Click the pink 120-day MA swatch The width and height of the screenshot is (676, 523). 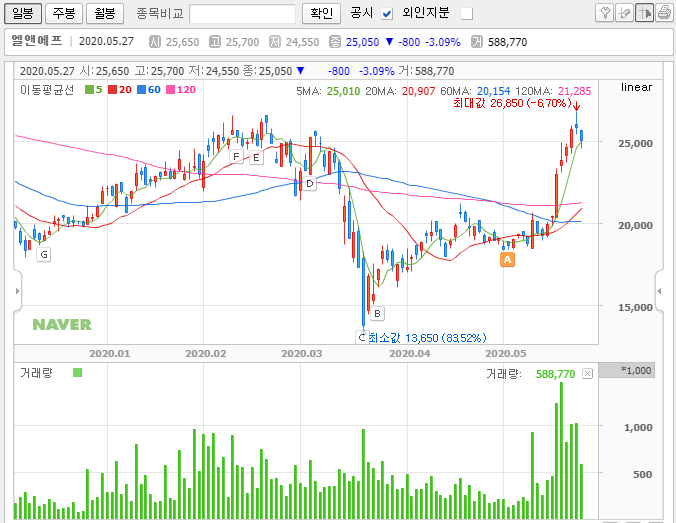170,90
